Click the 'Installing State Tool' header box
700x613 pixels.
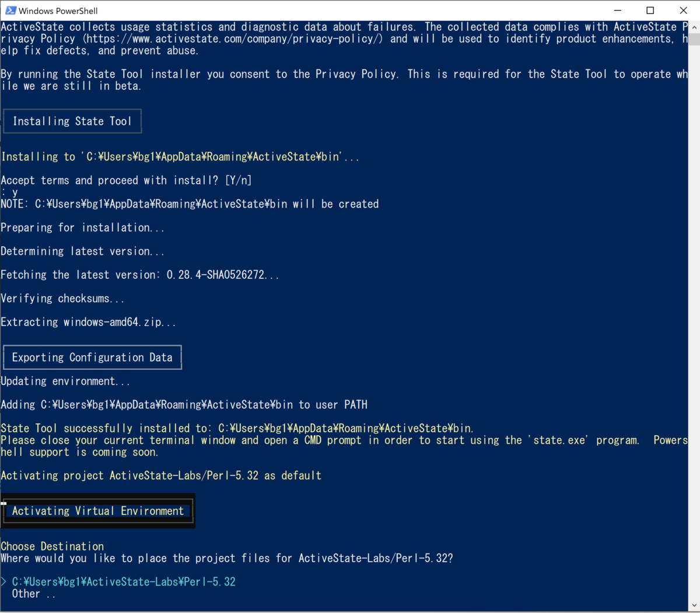pyautogui.click(x=72, y=121)
